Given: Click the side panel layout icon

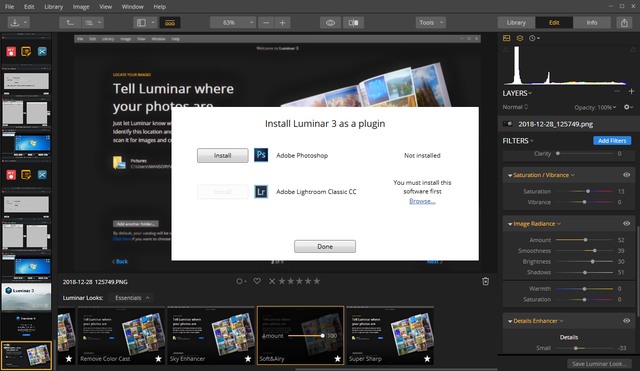Looking at the screenshot, I should click(x=141, y=22).
